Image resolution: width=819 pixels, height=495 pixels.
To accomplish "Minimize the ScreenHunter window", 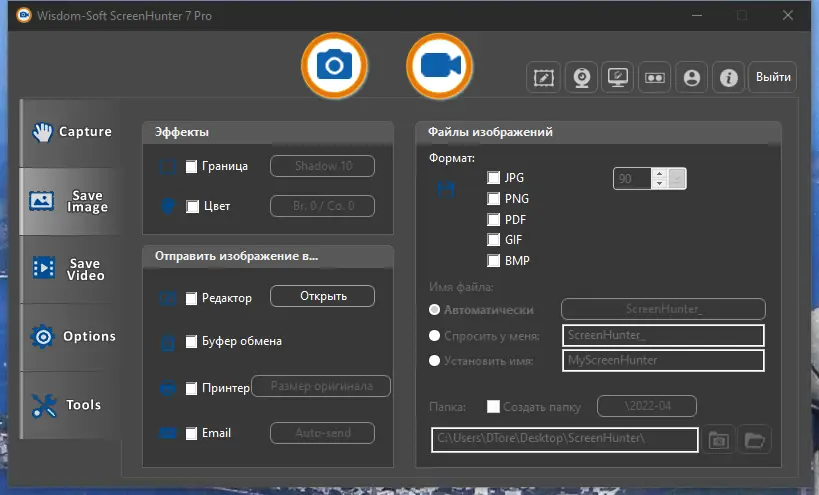I will pyautogui.click(x=697, y=15).
